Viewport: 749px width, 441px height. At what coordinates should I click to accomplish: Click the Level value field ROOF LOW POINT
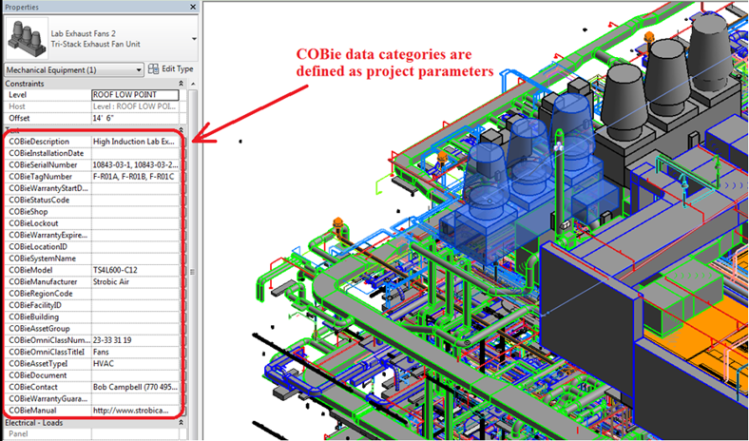pos(137,95)
